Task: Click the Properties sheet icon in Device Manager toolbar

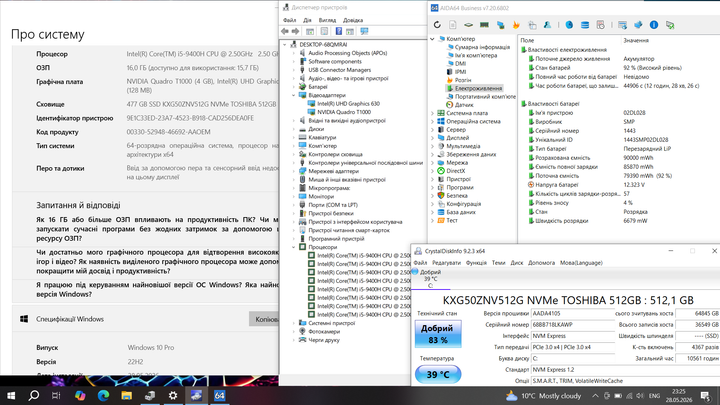Action: (x=324, y=31)
